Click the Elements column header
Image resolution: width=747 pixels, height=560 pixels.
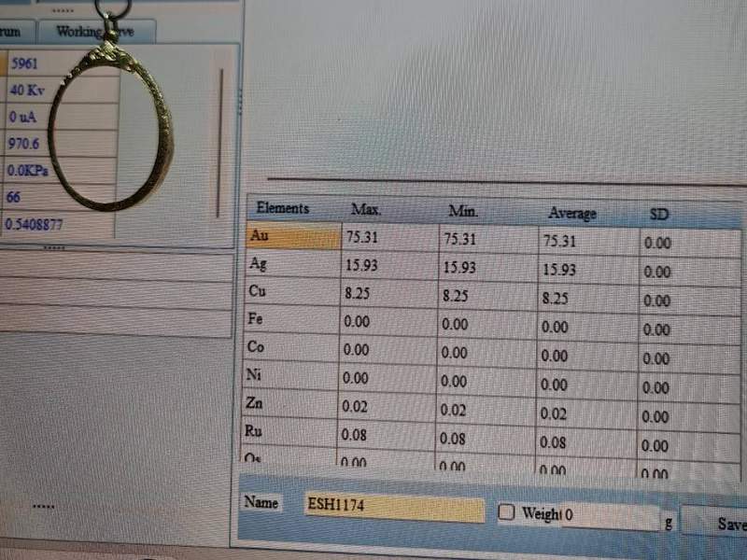point(284,208)
